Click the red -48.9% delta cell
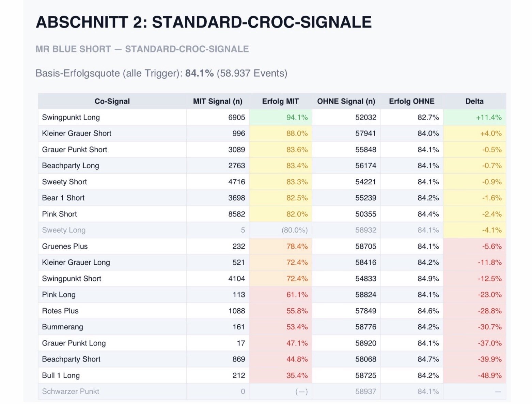 (x=489, y=375)
